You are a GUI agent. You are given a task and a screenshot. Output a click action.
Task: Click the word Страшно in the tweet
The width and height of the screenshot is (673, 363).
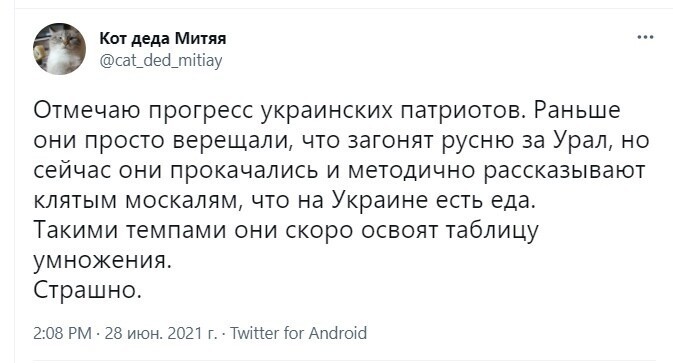84,290
